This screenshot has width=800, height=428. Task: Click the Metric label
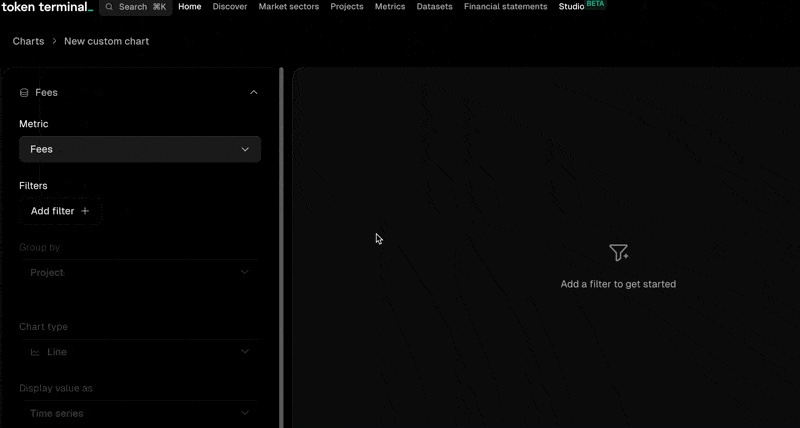pos(34,124)
